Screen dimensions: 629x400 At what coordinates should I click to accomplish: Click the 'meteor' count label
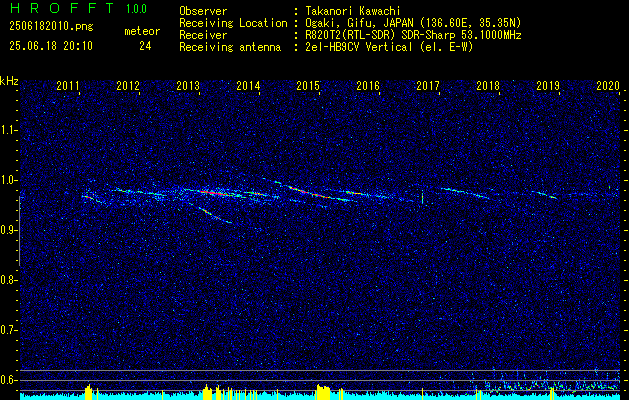tap(142, 31)
